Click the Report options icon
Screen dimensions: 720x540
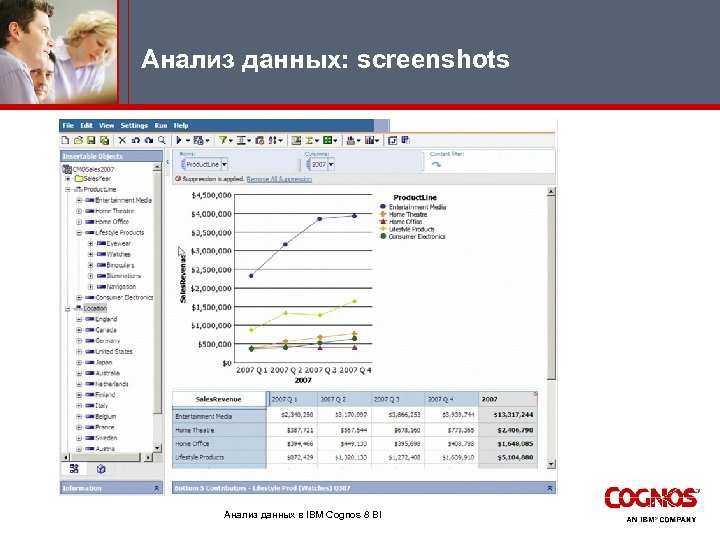pyautogui.click(x=198, y=140)
